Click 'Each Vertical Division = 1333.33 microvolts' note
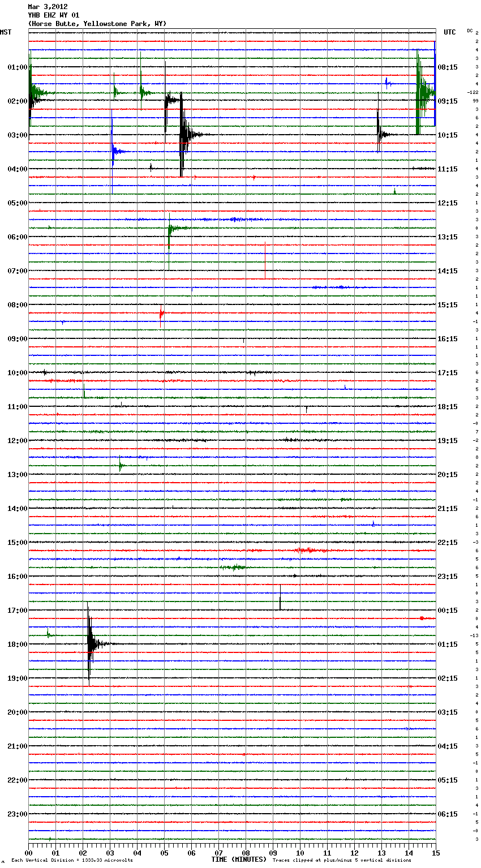The height and width of the screenshot is (868, 481). tap(72, 861)
